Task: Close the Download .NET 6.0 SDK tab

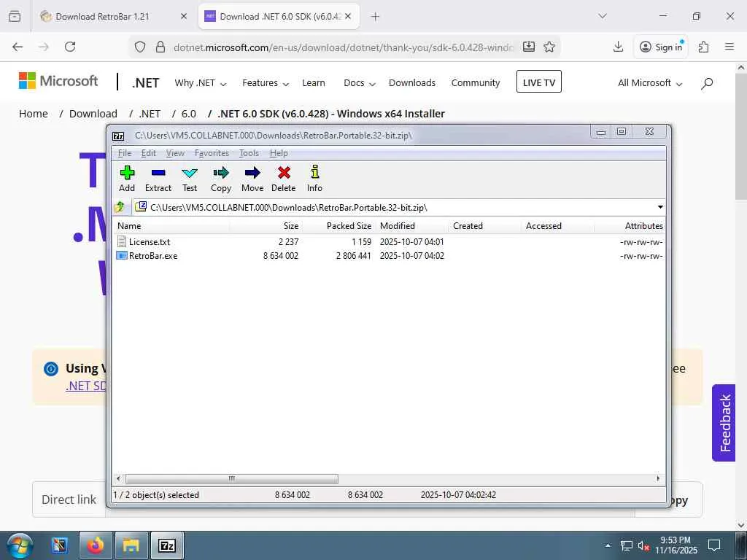Action: 348,16
